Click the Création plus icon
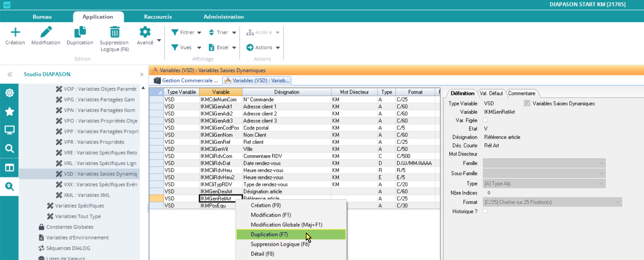 [15, 33]
